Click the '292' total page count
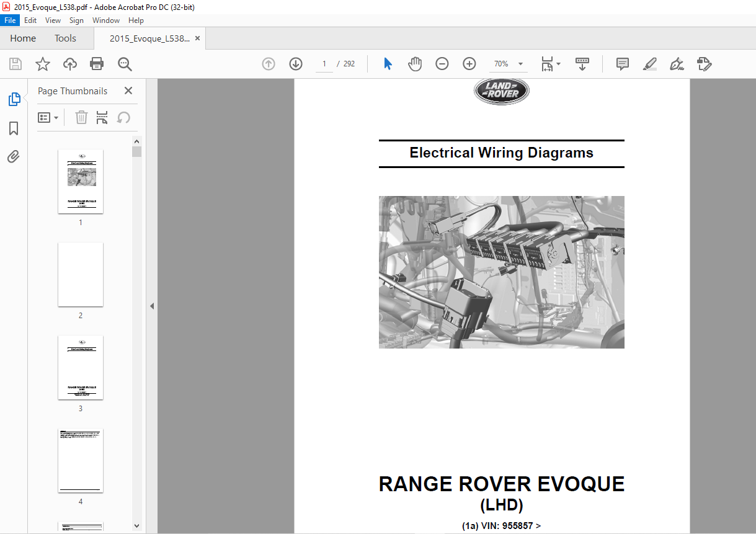This screenshot has height=534, width=756. coord(349,64)
